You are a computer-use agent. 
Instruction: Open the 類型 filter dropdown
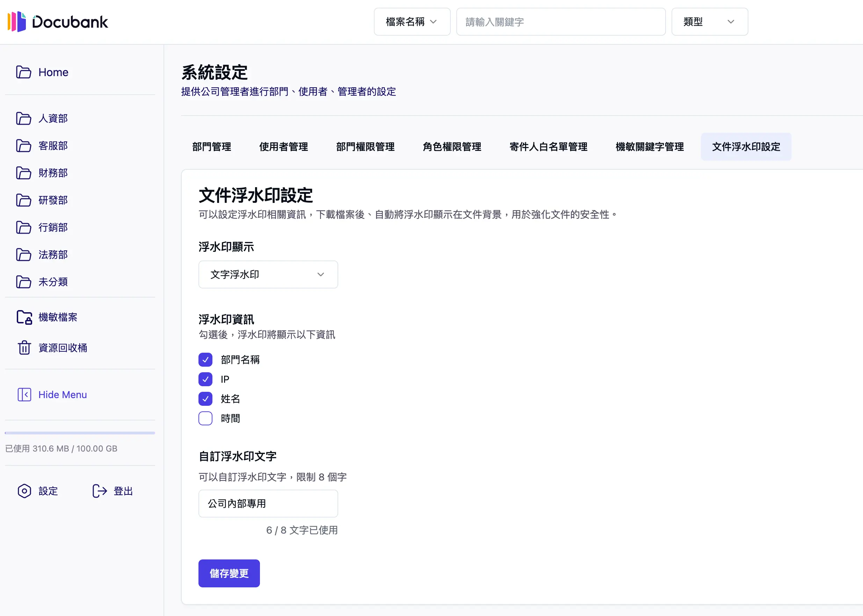tap(709, 22)
